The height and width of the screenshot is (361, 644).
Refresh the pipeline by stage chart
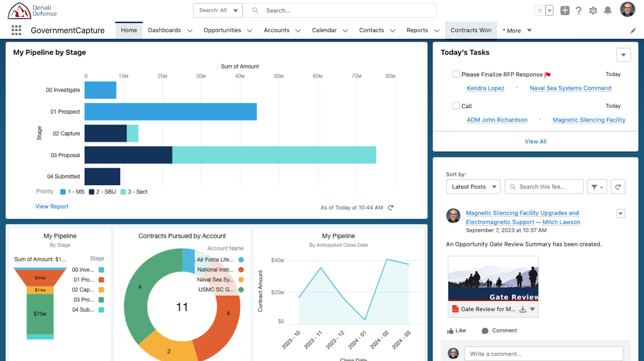390,208
